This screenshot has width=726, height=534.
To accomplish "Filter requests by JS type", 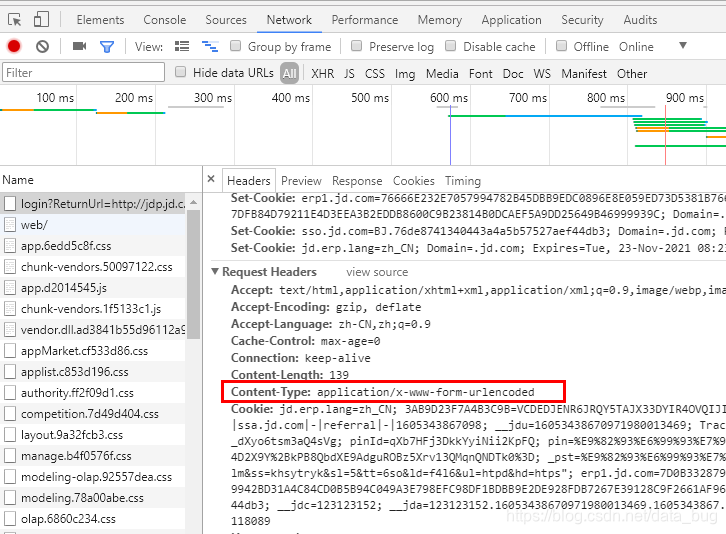I will (349, 74).
